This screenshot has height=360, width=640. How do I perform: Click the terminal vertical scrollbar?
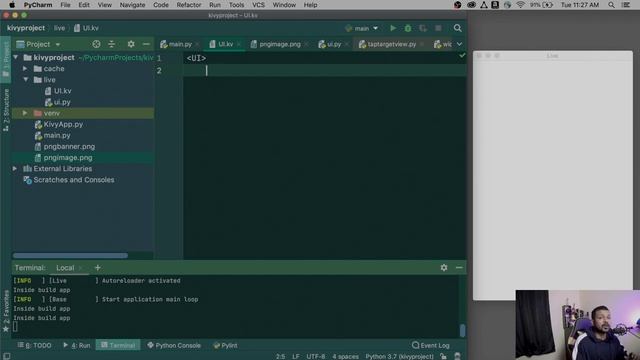(462, 330)
